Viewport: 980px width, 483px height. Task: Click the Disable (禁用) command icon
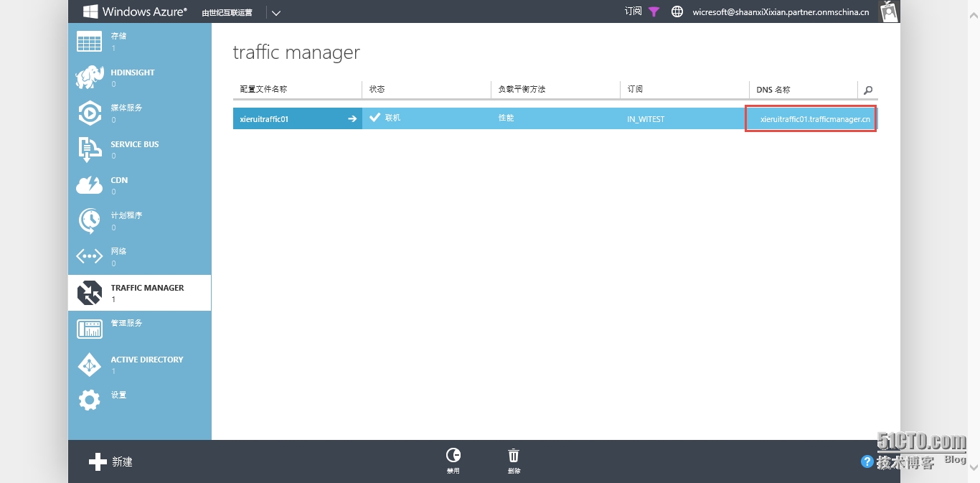coord(453,455)
